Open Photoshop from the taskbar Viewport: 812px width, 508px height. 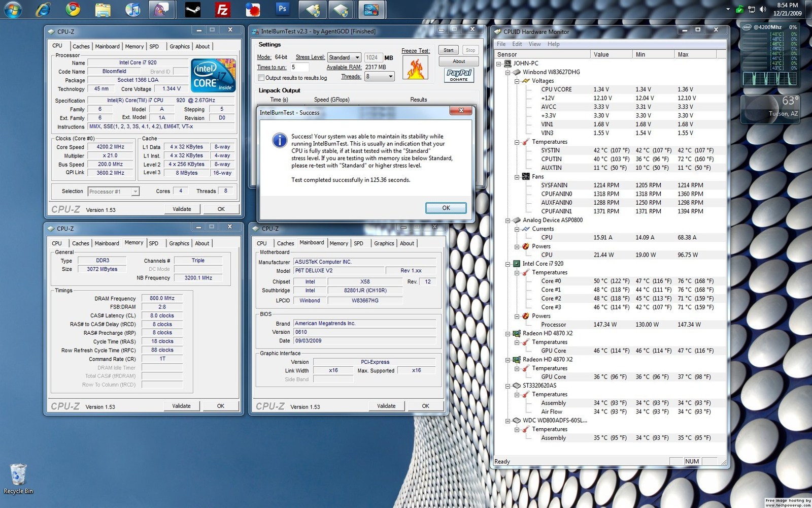282,9
